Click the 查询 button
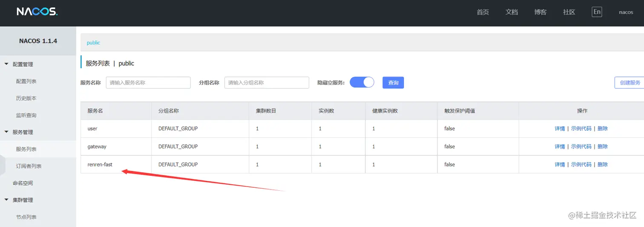 coord(393,83)
